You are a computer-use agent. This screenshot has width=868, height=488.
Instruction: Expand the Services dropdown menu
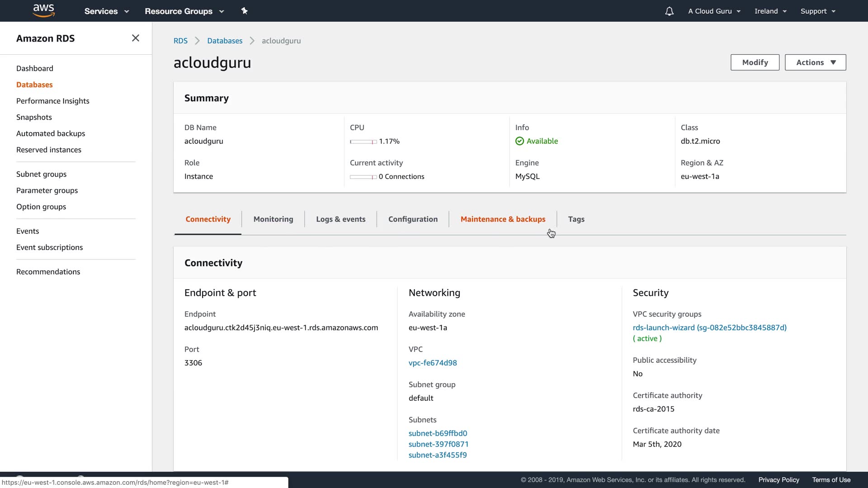pyautogui.click(x=107, y=11)
